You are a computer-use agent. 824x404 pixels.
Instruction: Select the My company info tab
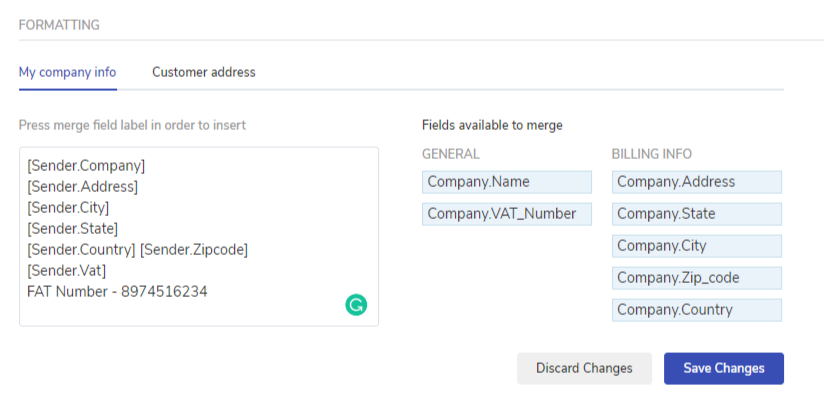click(67, 72)
